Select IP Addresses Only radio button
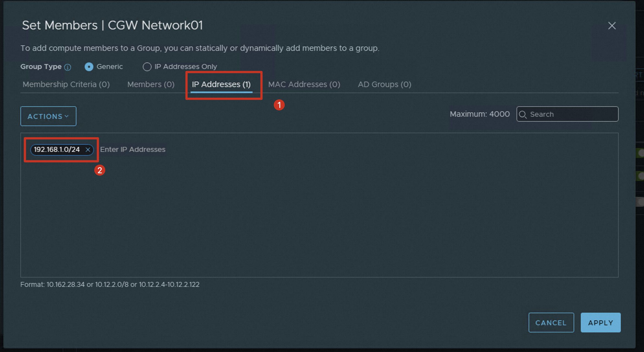644x352 pixels. coord(147,67)
